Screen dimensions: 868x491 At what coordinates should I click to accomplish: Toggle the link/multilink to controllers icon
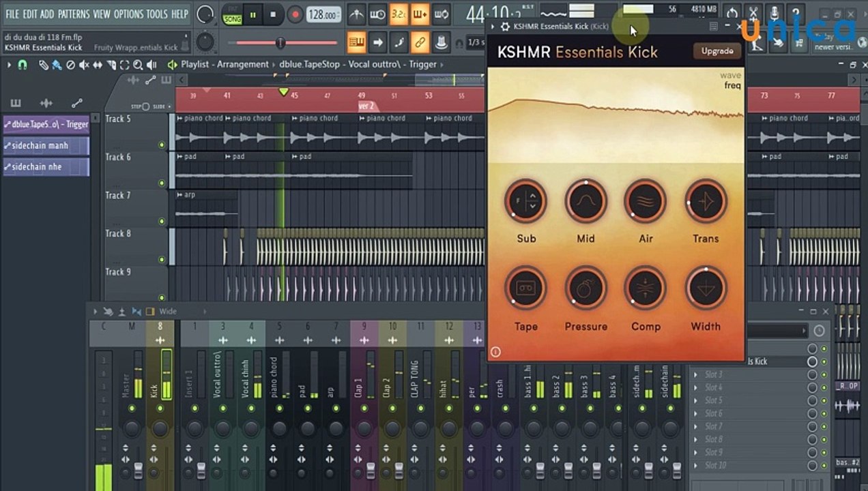pyautogui.click(x=420, y=42)
